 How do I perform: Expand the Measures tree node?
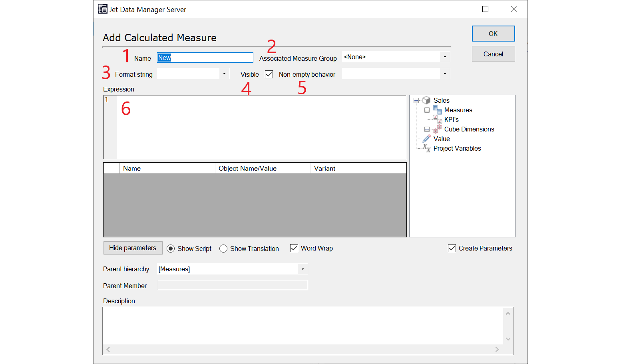click(x=427, y=110)
